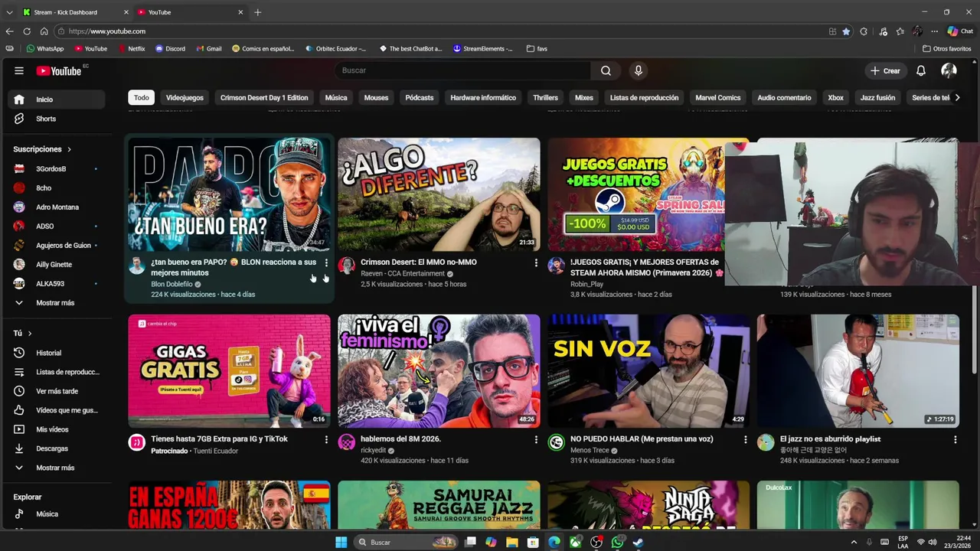Open File Explorer from taskbar
The width and height of the screenshot is (980, 551).
(x=511, y=543)
